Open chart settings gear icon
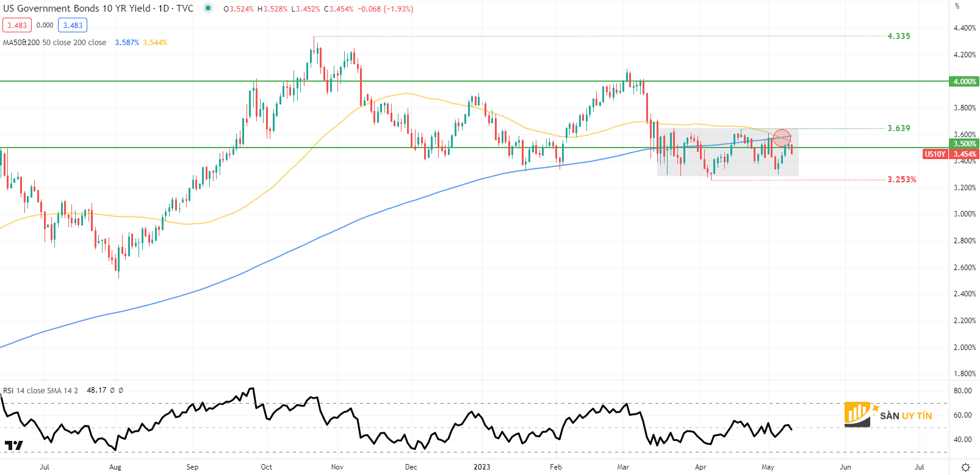Viewport: 980px width, 475px height. click(x=965, y=467)
